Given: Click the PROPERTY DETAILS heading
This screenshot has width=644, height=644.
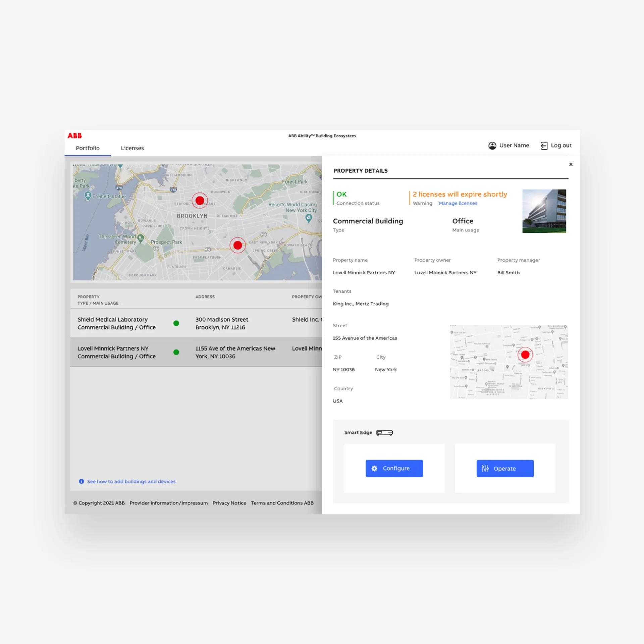Looking at the screenshot, I should click(361, 171).
